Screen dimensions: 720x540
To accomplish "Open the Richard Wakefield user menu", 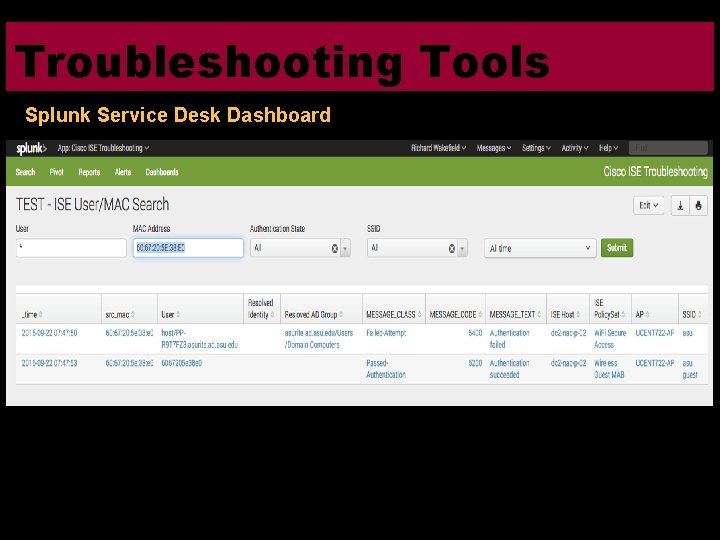I will (439, 148).
